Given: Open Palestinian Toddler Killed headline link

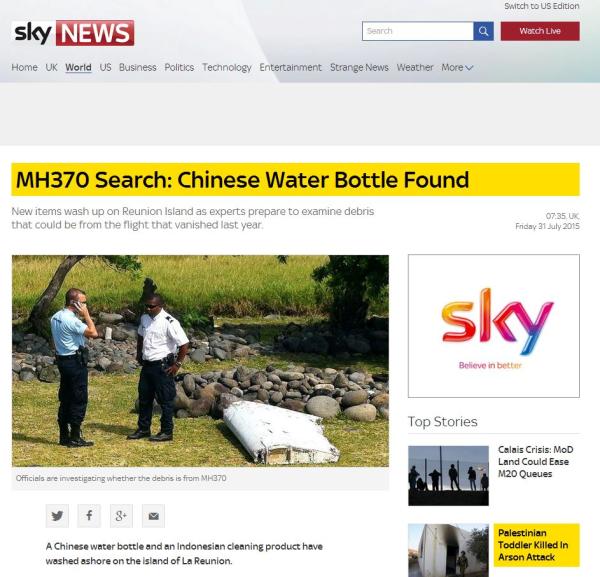Looking at the screenshot, I should click(x=533, y=545).
